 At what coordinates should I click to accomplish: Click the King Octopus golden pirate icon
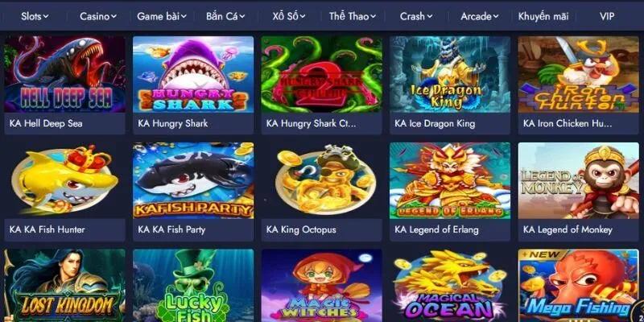tap(321, 180)
